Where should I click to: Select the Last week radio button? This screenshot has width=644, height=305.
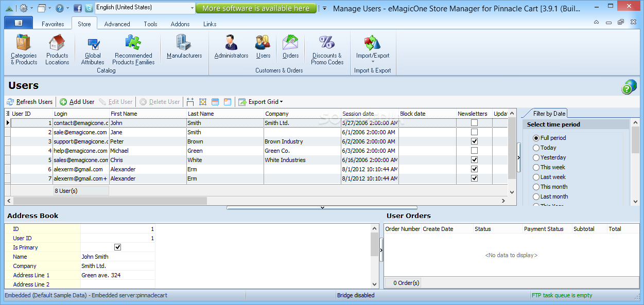(536, 177)
